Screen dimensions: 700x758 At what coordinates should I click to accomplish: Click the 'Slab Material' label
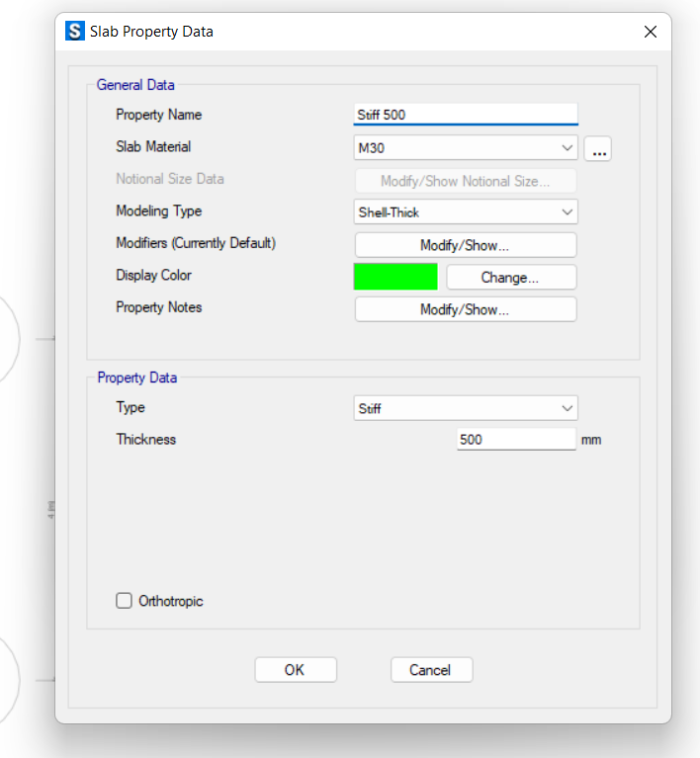[153, 147]
